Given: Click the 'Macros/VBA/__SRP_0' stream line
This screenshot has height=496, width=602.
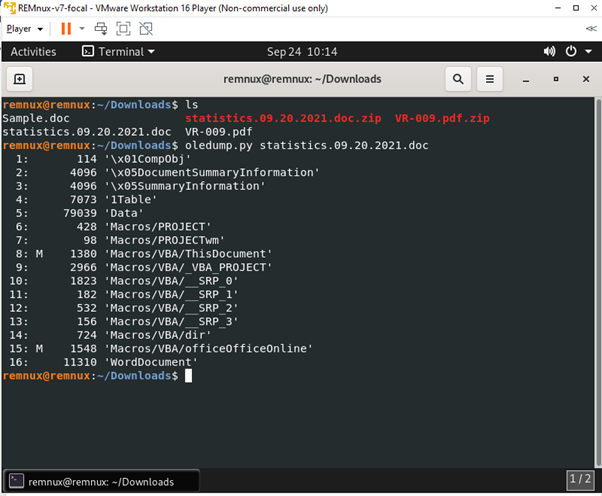Looking at the screenshot, I should pyautogui.click(x=124, y=281).
